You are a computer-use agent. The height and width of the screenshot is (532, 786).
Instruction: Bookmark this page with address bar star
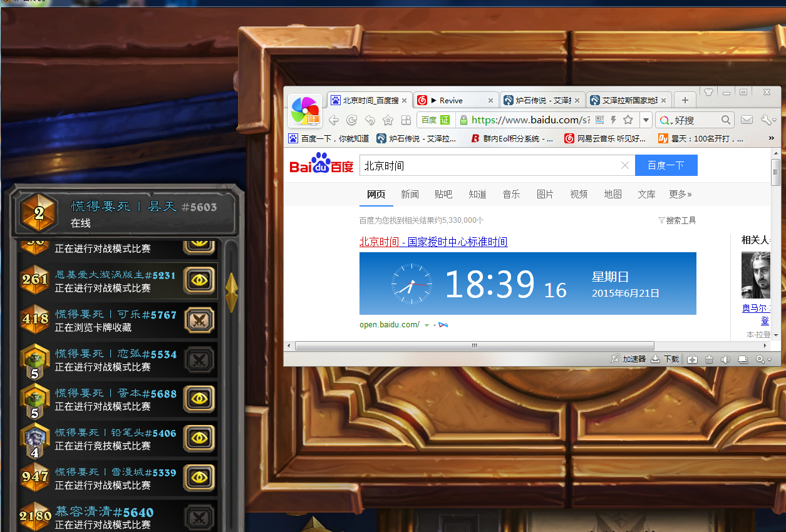(628, 120)
